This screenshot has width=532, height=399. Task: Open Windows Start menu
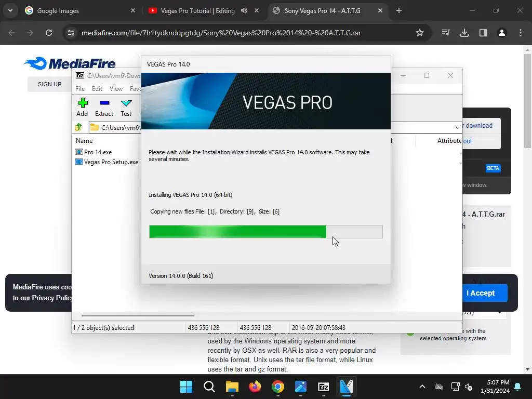186,387
